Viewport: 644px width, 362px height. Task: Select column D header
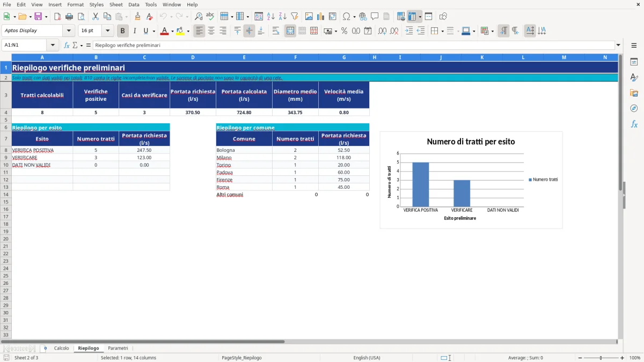click(193, 57)
